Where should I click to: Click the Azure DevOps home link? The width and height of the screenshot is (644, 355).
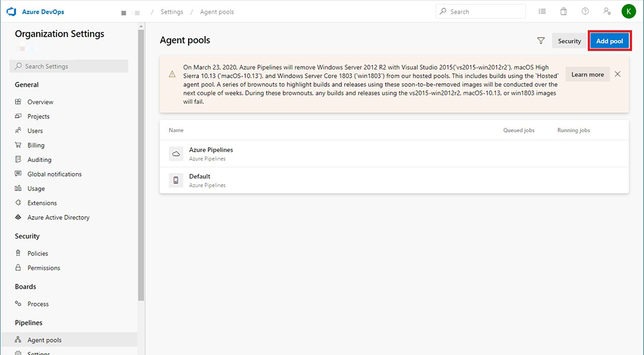coord(43,12)
